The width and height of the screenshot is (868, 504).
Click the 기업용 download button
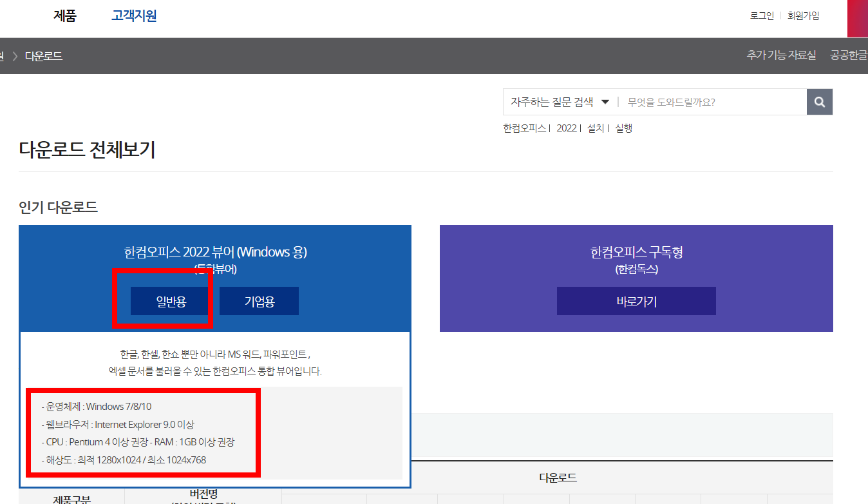(259, 300)
